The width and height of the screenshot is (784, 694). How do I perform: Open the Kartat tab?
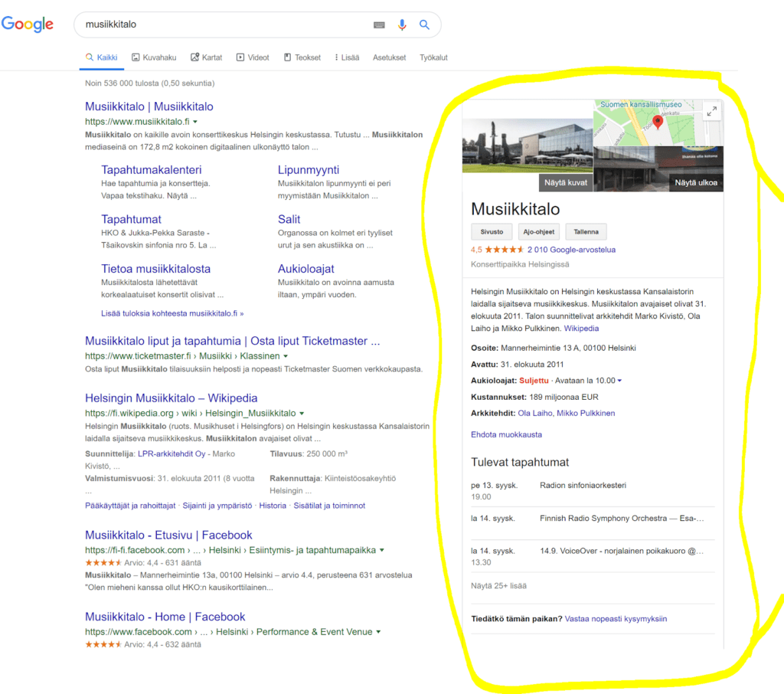click(x=207, y=57)
